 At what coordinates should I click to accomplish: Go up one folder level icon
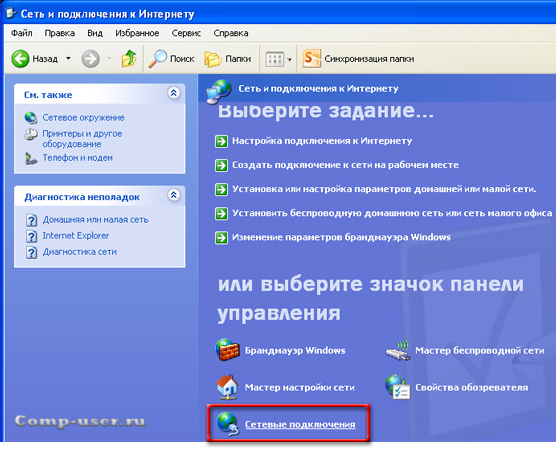(x=129, y=59)
